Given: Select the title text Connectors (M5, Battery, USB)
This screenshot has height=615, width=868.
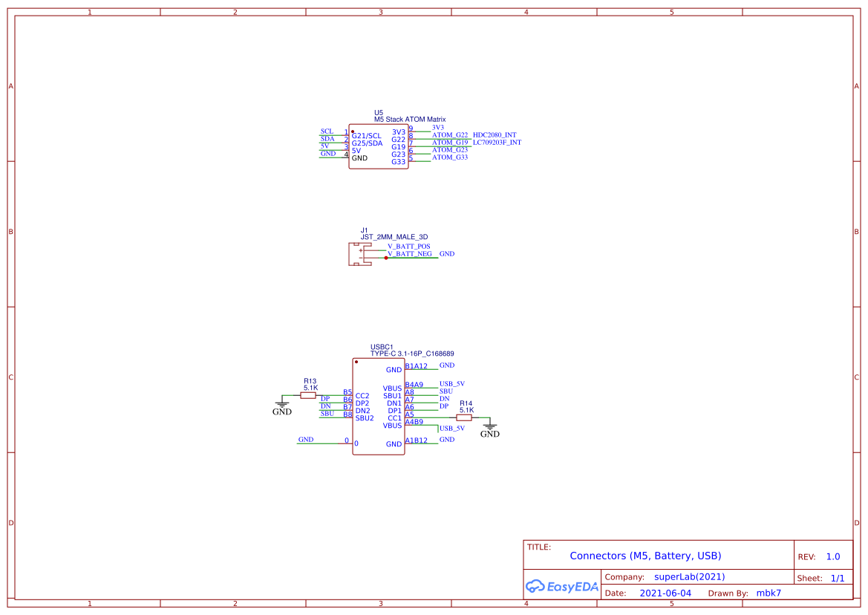Looking at the screenshot, I should point(645,556).
